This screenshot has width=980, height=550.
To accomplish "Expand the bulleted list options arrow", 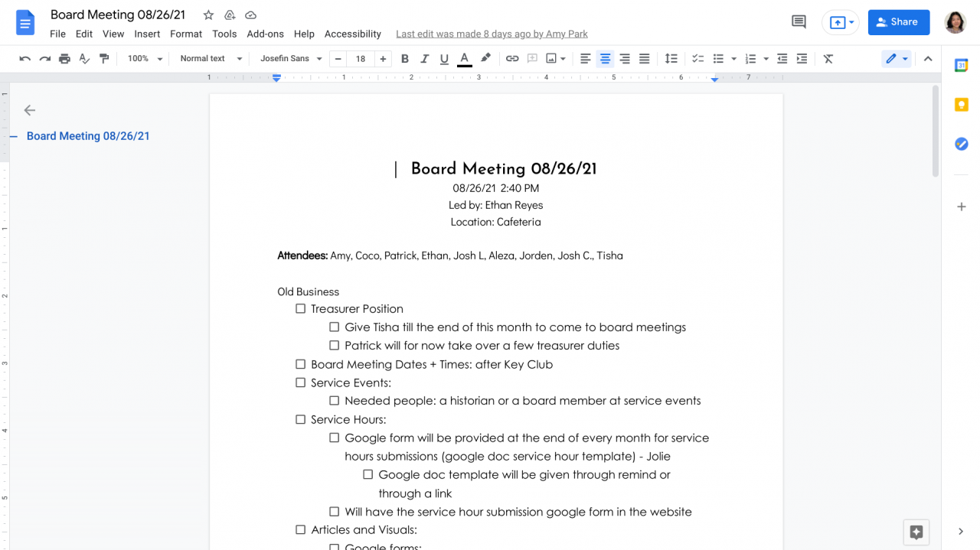I will pyautogui.click(x=733, y=59).
